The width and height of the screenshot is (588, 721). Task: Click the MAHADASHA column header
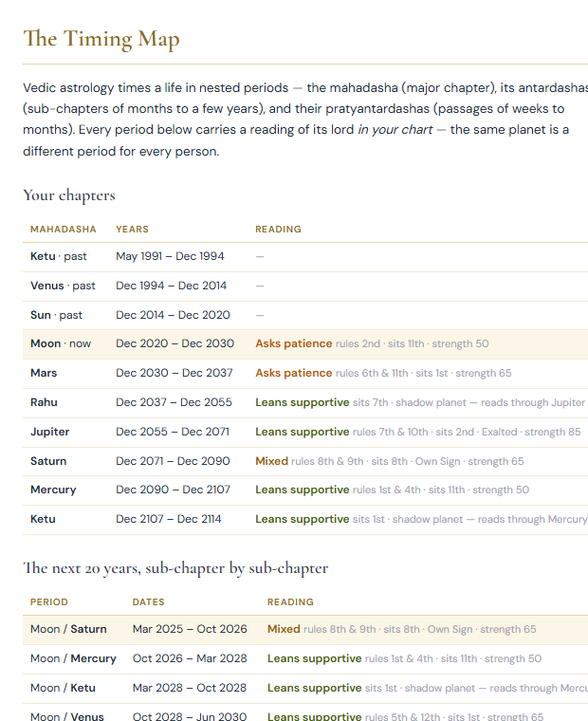[63, 229]
